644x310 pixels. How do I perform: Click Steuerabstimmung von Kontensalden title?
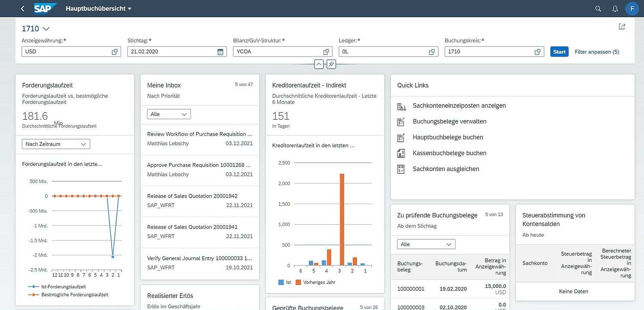[x=554, y=220]
